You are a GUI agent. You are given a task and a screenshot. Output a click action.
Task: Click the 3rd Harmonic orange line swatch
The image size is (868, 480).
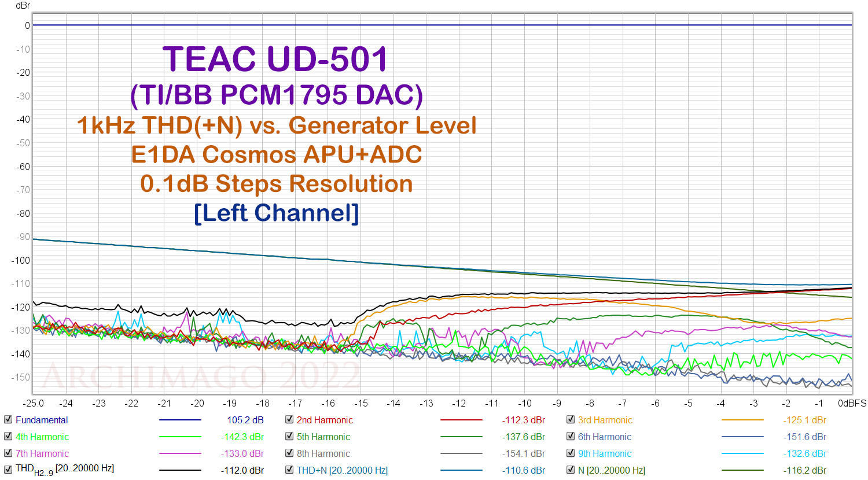click(742, 420)
